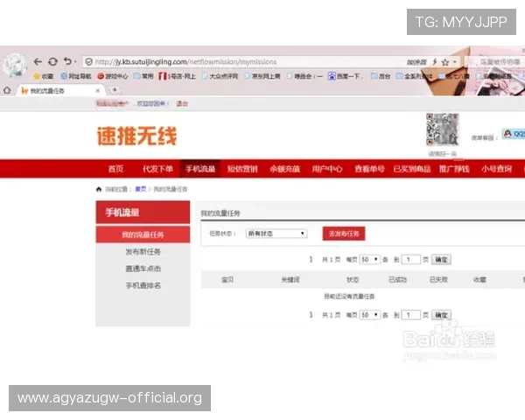Close the 我的流量任务 browser tab
The image size is (525, 420).
(97, 90)
